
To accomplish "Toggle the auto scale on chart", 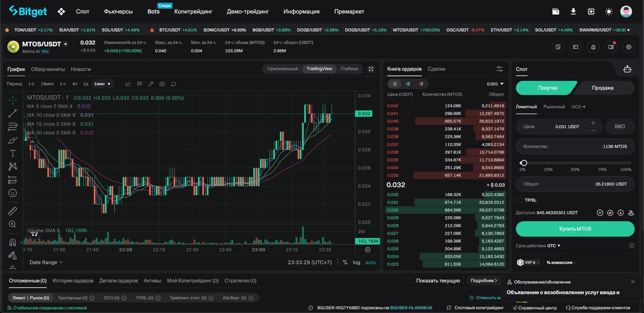I will pyautogui.click(x=371, y=262).
